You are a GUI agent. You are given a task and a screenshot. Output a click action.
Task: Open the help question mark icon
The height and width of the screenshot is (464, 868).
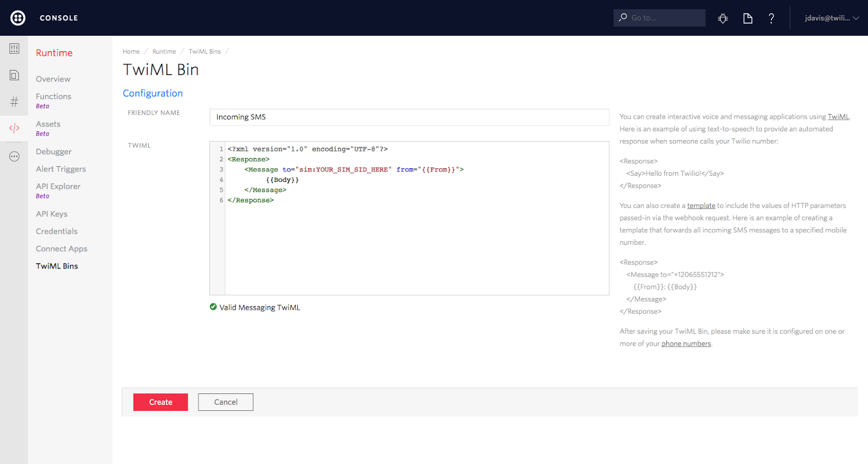click(x=771, y=18)
